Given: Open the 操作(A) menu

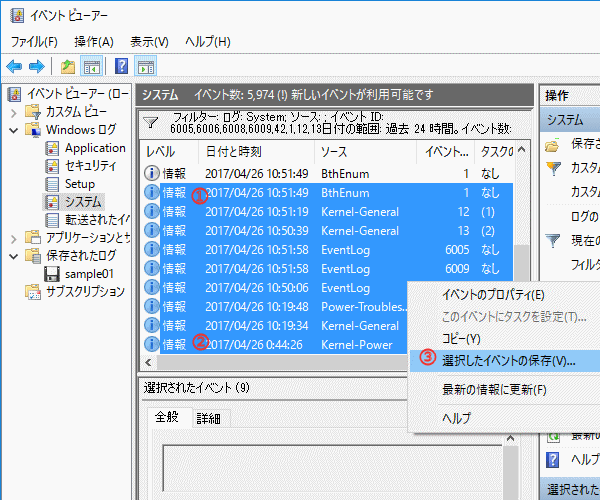Looking at the screenshot, I should [94, 41].
